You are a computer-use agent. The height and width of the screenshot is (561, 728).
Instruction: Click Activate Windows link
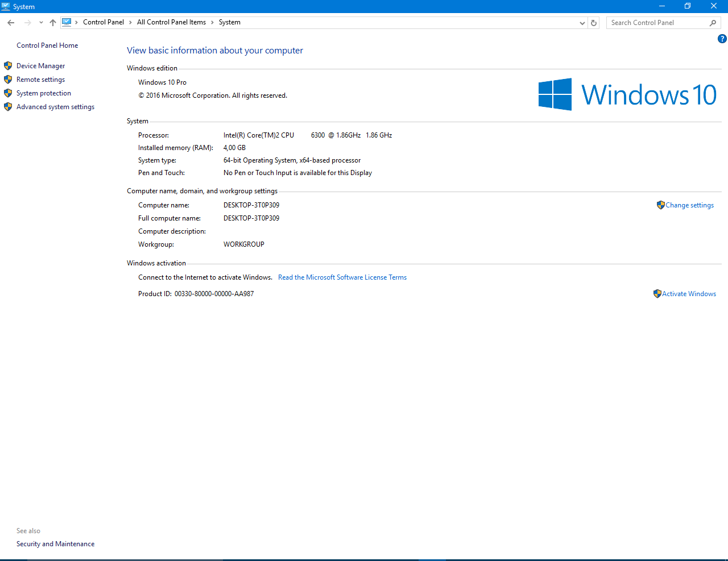pos(689,294)
